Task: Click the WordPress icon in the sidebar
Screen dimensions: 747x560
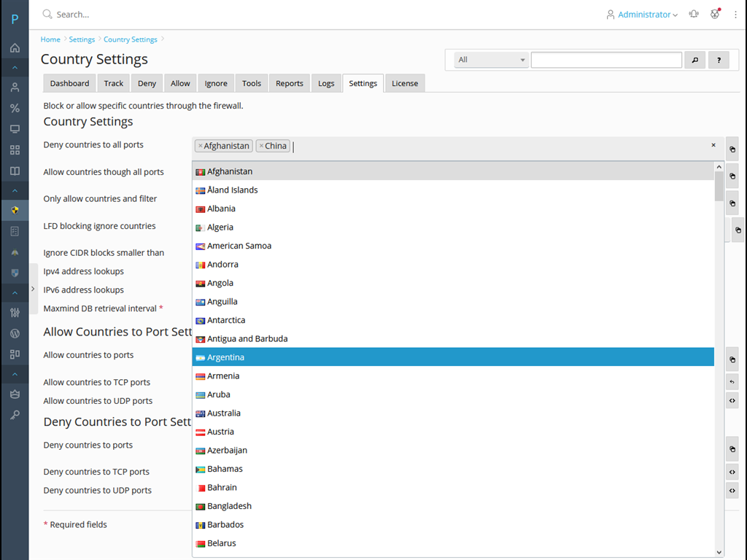Action: 15,333
